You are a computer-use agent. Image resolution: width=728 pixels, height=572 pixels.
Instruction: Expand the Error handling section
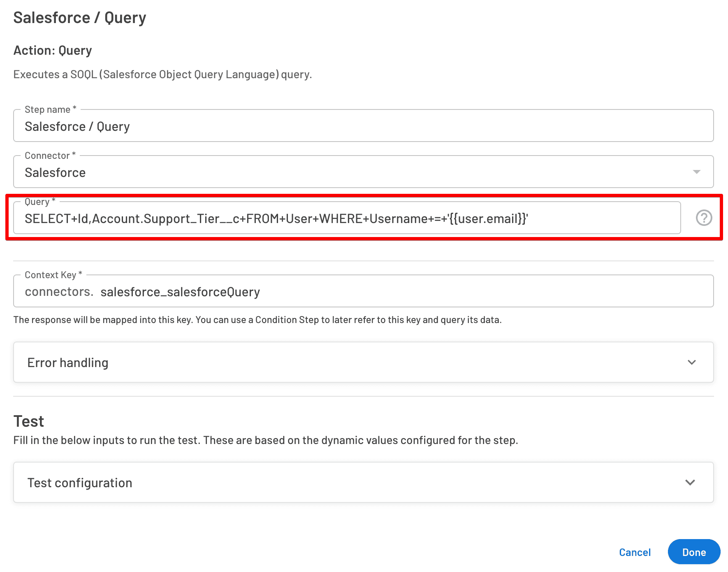pos(692,362)
